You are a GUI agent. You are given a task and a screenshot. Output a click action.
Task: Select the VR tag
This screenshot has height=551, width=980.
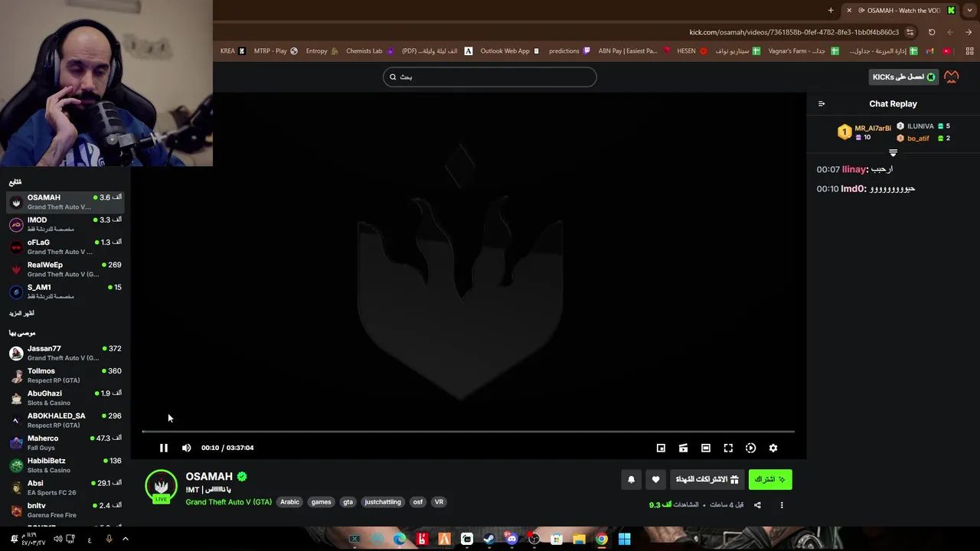[x=439, y=502]
